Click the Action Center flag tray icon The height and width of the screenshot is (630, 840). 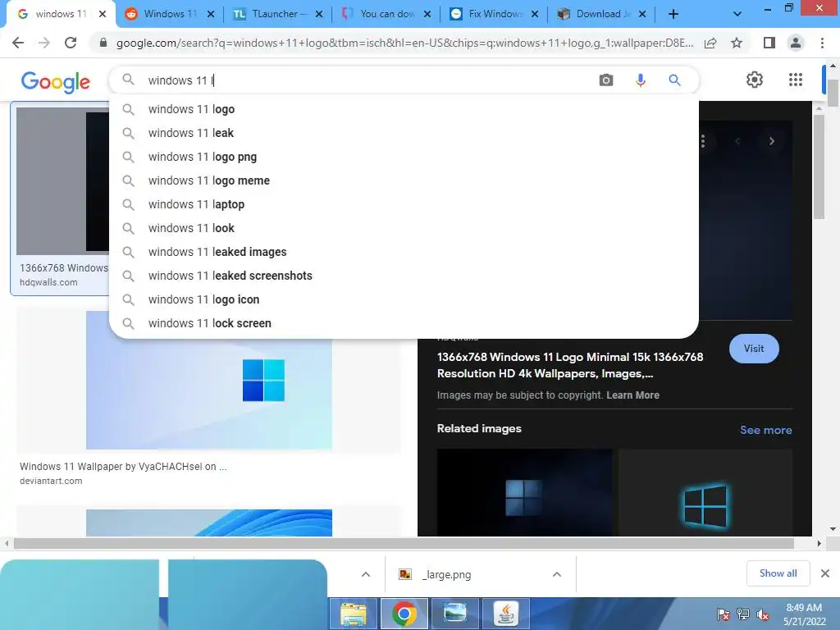coord(723,614)
